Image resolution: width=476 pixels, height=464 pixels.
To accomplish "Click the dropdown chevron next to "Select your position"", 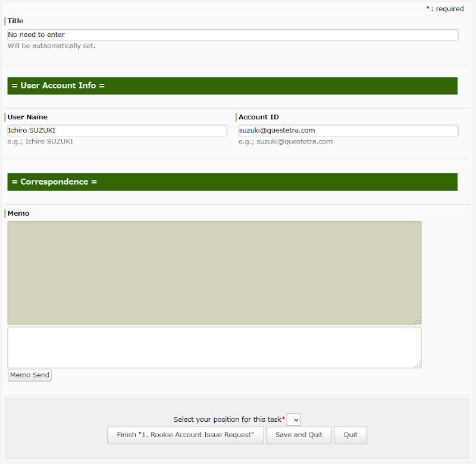I will (293, 419).
